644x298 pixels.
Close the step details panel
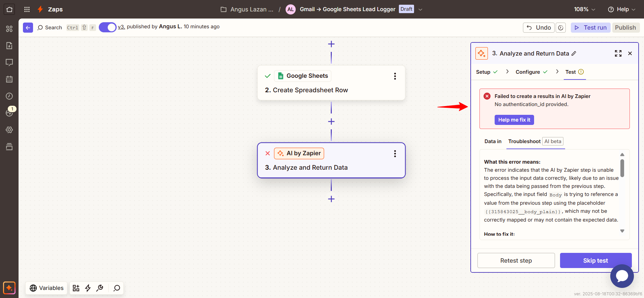pos(630,54)
